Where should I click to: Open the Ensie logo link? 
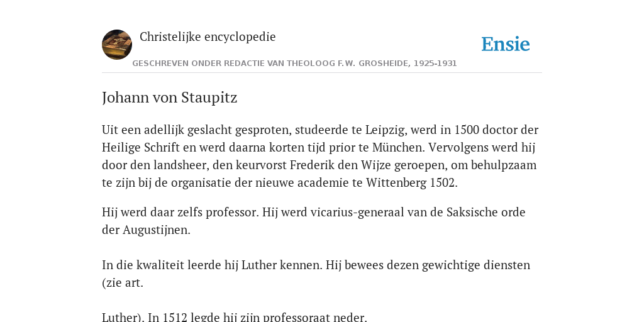point(506,44)
